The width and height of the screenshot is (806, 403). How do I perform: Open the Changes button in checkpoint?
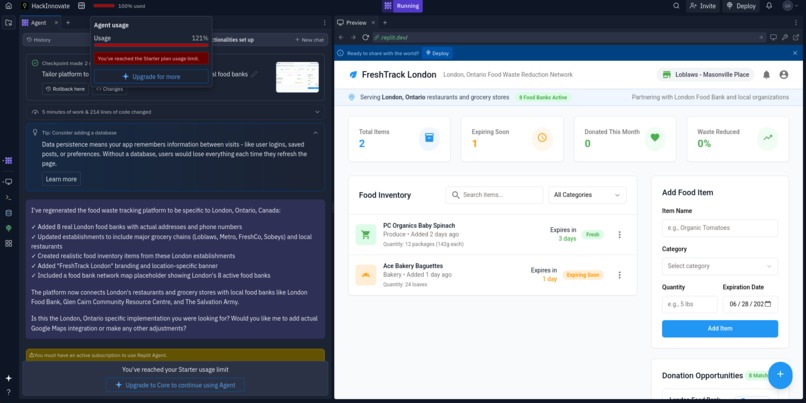click(x=109, y=89)
